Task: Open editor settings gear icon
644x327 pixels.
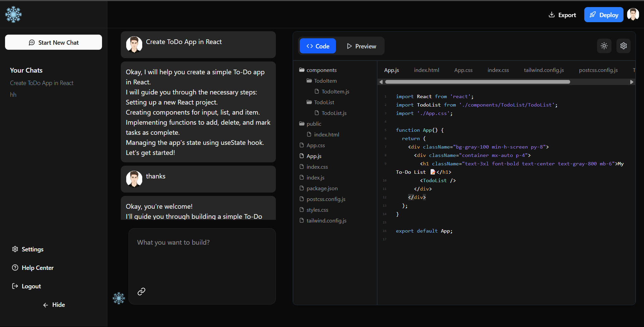Action: (624, 46)
